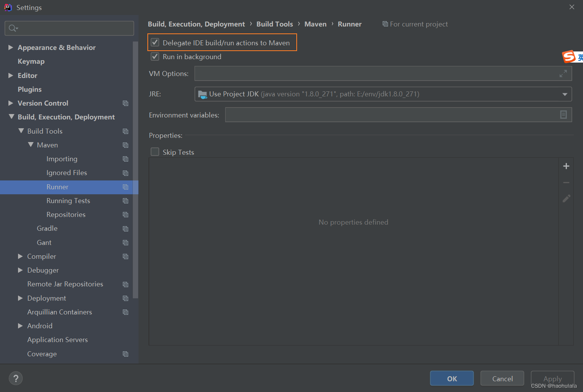Click the remove property minus icon
This screenshot has height=392, width=583.
pyautogui.click(x=566, y=182)
